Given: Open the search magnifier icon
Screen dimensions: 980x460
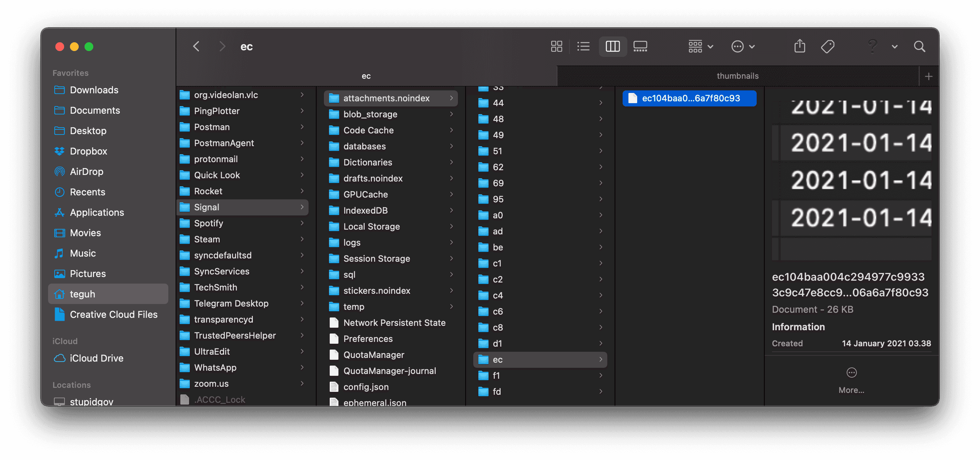Looking at the screenshot, I should pyautogui.click(x=920, y=46).
